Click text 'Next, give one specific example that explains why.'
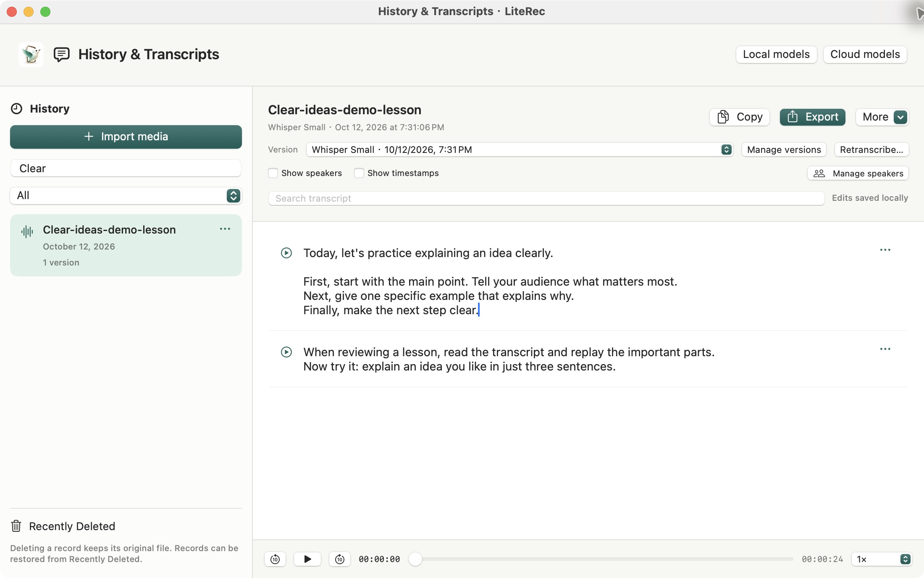This screenshot has width=924, height=578. coord(438,296)
